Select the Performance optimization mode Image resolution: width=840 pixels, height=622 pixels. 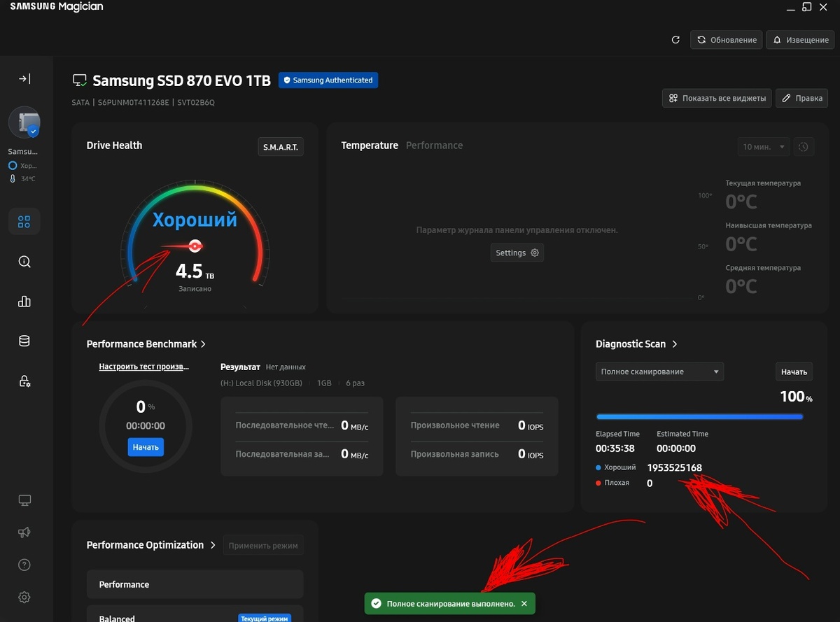[195, 584]
